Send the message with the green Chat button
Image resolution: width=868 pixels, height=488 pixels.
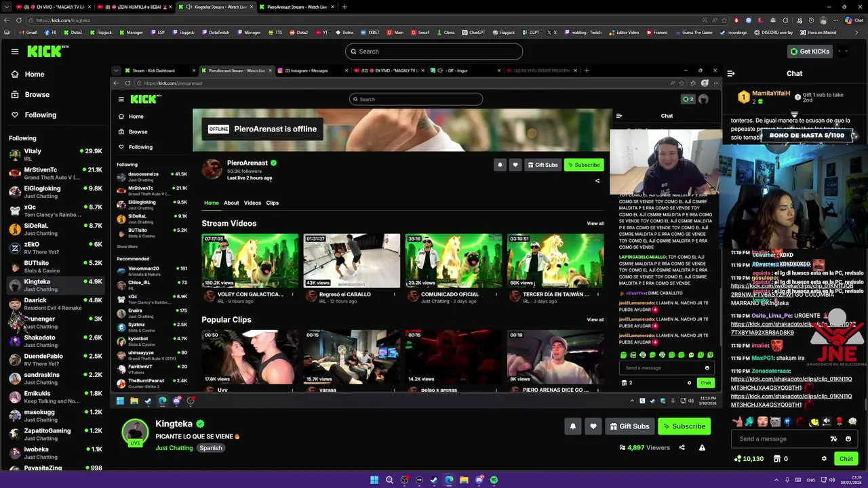point(846,459)
